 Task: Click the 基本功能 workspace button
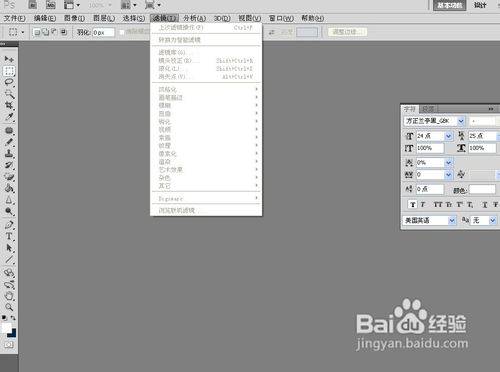tap(449, 5)
